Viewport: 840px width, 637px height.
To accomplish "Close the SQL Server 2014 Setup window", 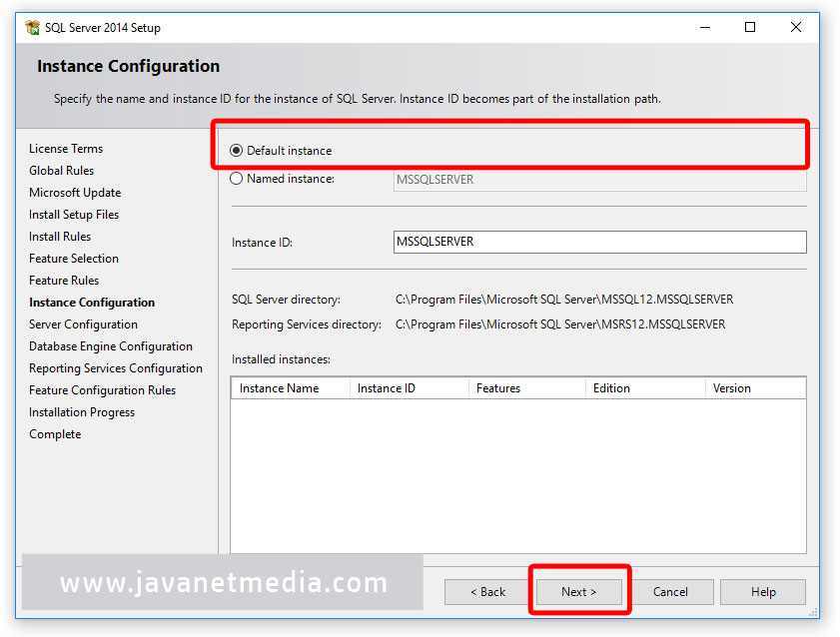I will [795, 27].
